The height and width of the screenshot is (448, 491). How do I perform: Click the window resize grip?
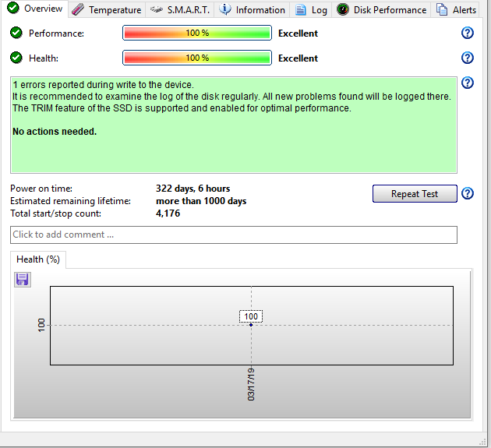tap(482, 442)
